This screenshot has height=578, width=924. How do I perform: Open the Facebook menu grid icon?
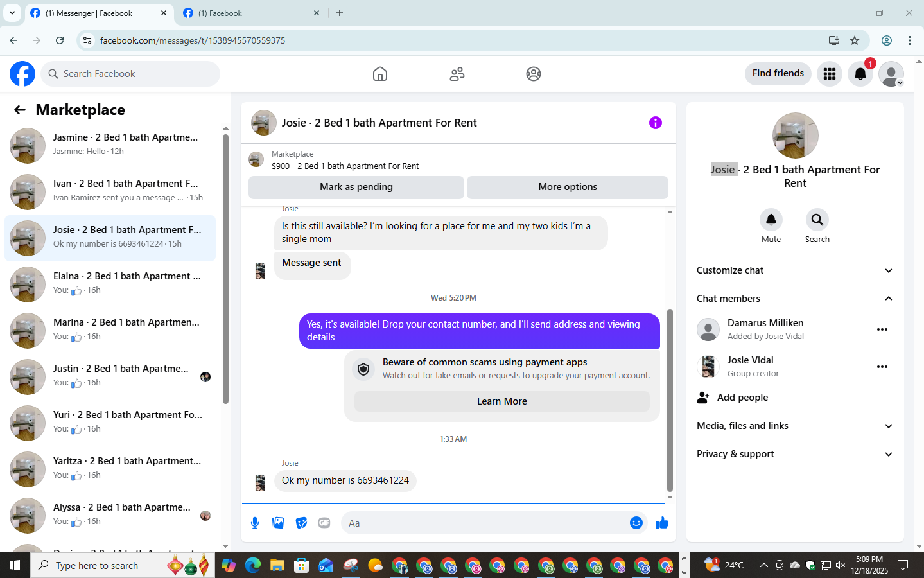click(830, 74)
